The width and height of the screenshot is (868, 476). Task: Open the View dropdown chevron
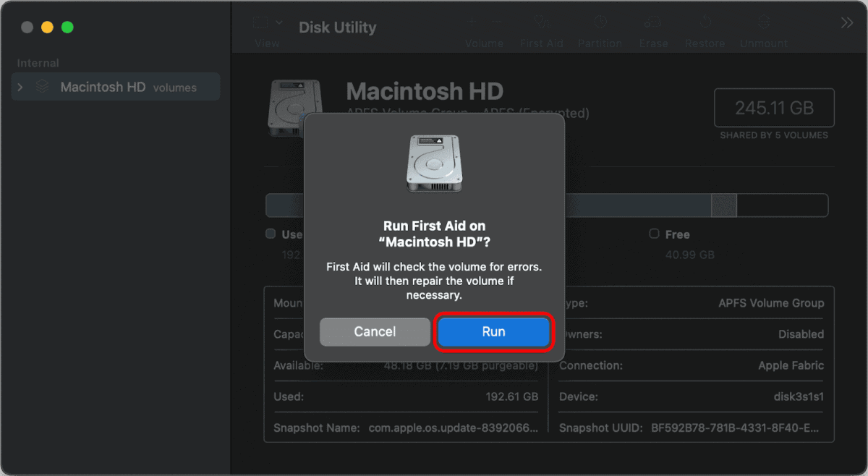[x=278, y=22]
